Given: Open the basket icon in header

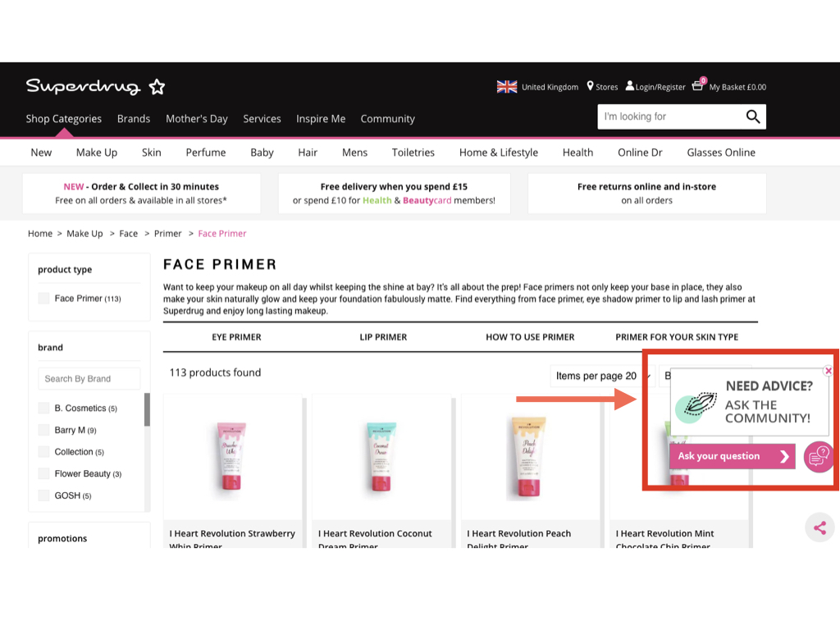Looking at the screenshot, I should [x=698, y=84].
